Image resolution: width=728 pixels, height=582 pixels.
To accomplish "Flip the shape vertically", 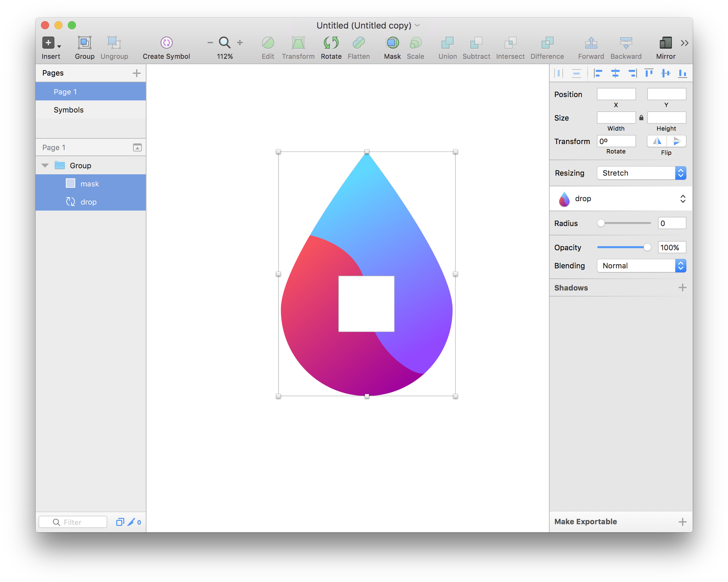I will [677, 141].
